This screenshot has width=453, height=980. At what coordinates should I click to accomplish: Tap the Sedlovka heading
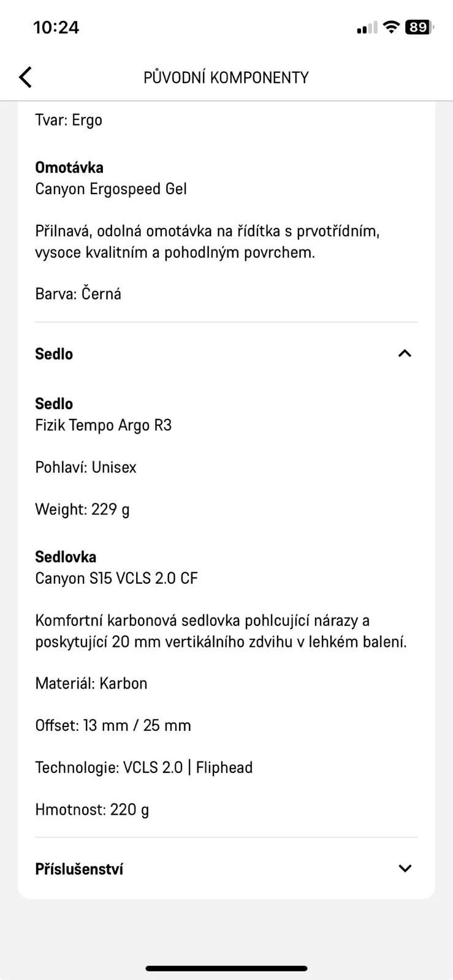coord(66,557)
